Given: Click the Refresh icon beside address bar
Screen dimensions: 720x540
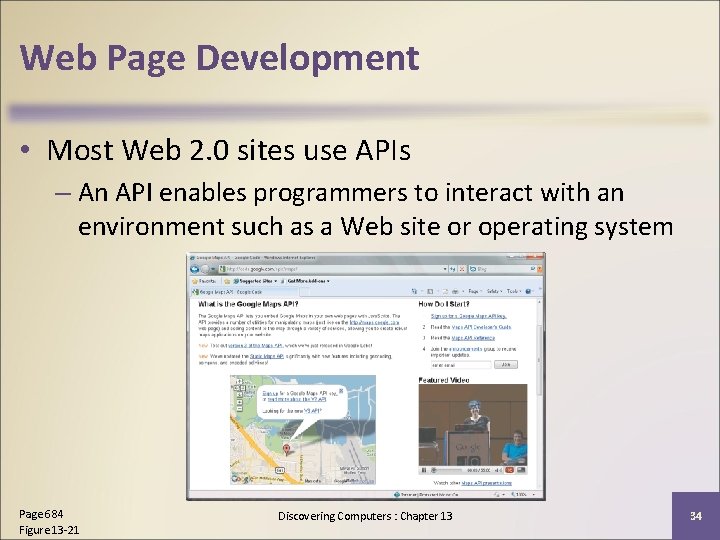Looking at the screenshot, I should (x=453, y=269).
